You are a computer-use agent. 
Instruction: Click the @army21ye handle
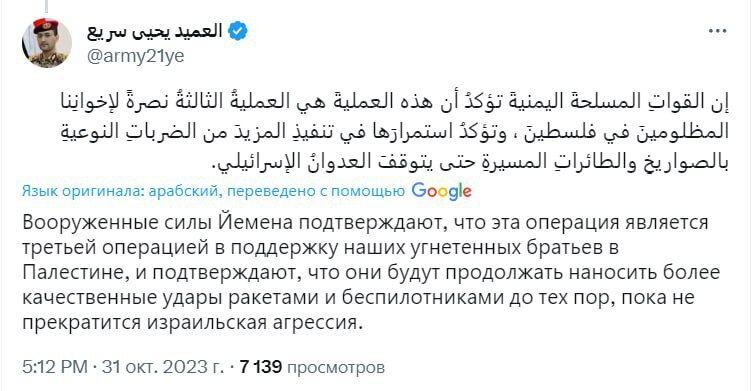(x=135, y=57)
